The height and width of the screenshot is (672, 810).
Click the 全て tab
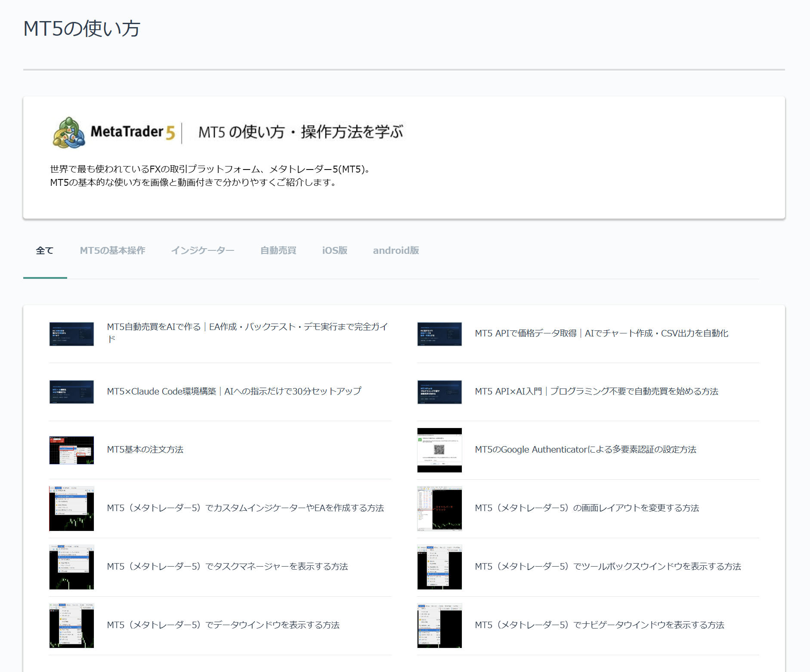click(x=45, y=250)
